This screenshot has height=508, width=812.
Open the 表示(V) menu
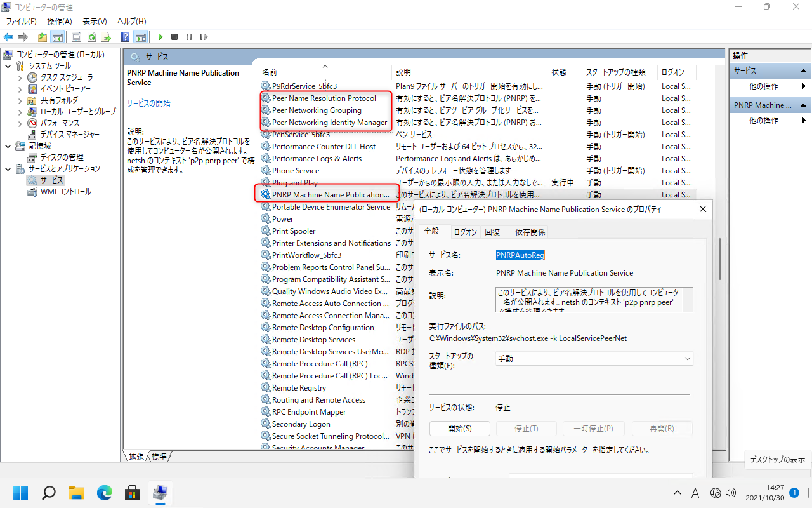tap(95, 22)
